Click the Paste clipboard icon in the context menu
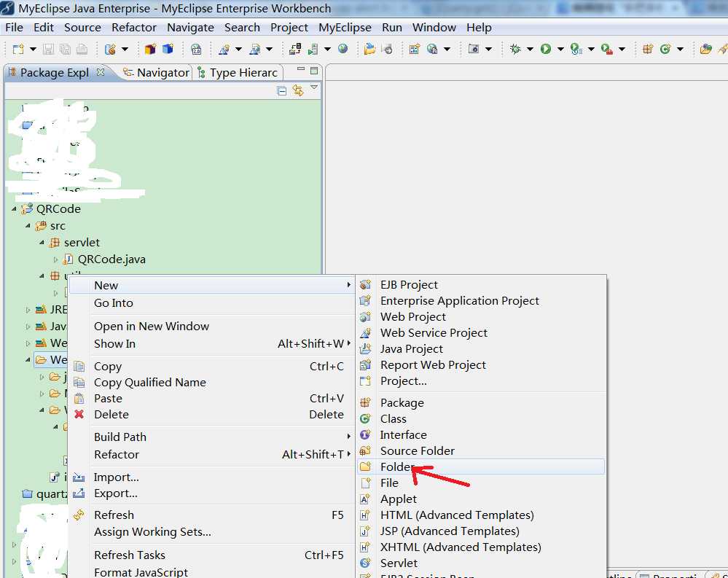 coord(79,399)
